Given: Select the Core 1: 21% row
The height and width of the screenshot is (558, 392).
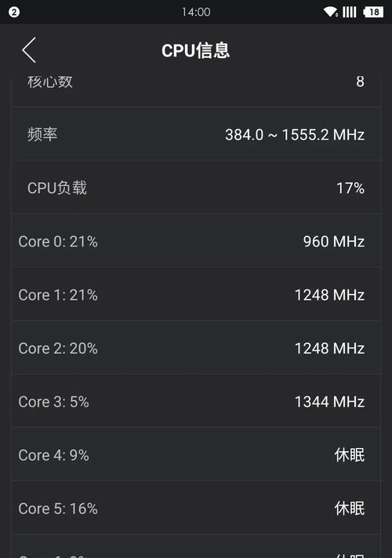Looking at the screenshot, I should (x=196, y=294).
